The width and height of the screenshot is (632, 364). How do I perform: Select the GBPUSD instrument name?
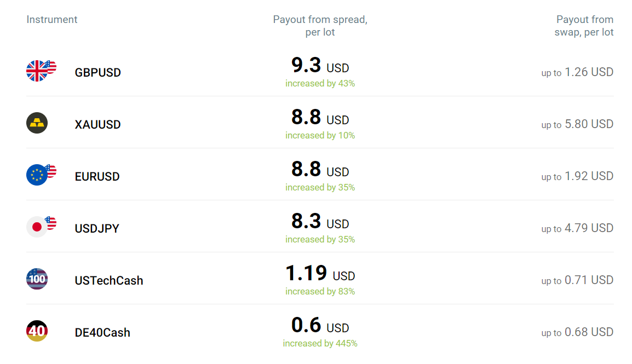(98, 72)
